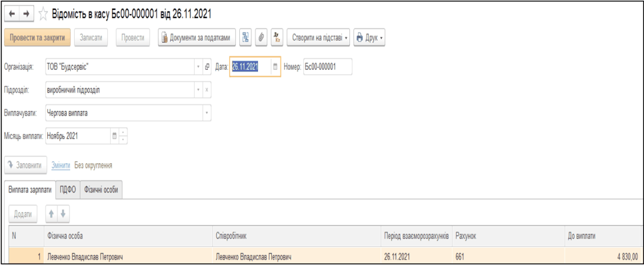Screen dimensions: 644x265
Task: Click Місяць виплати field Ноябрь 2021
Action: (x=77, y=136)
